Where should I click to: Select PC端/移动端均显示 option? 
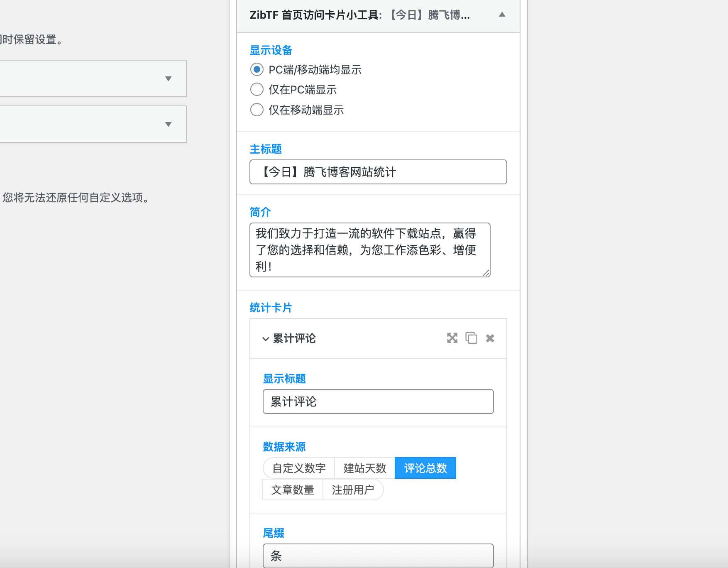pyautogui.click(x=257, y=69)
